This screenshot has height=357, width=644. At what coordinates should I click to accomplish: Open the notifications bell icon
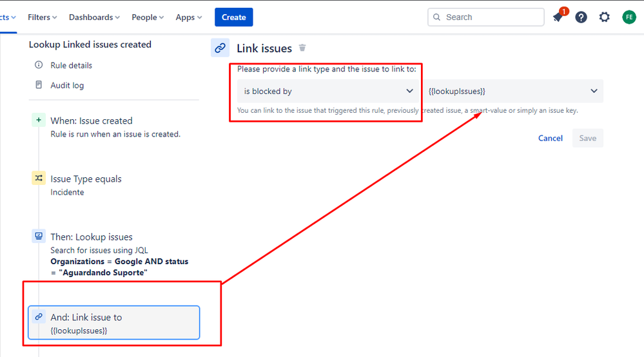[x=558, y=17]
